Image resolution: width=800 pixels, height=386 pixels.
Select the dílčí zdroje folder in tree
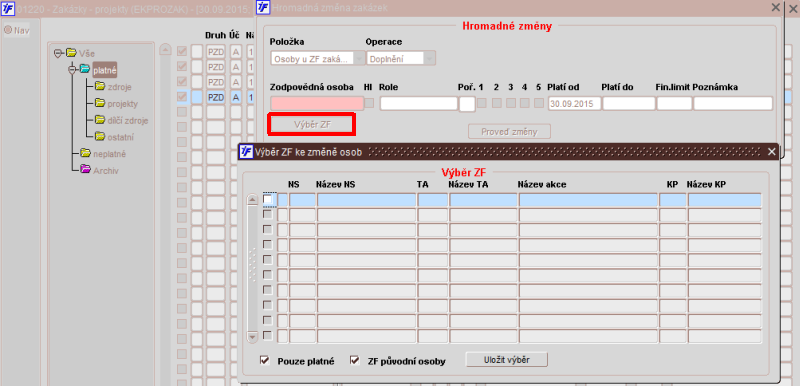128,120
